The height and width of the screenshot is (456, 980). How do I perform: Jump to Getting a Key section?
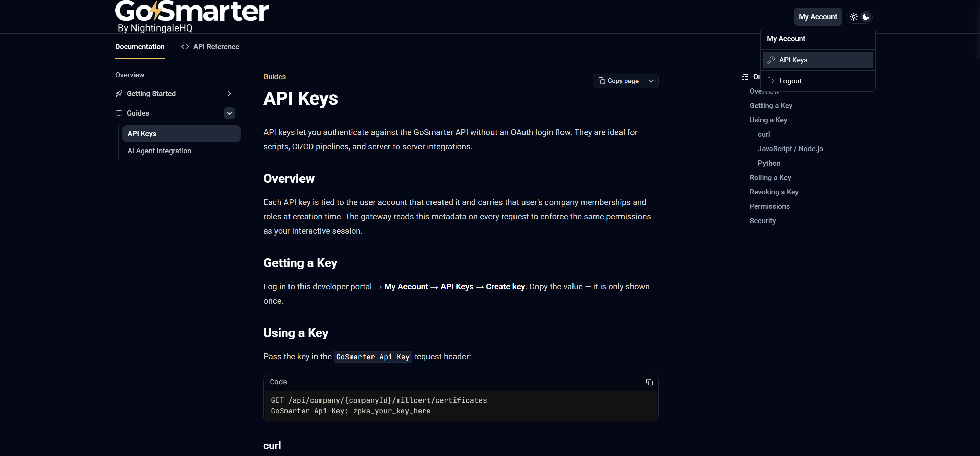point(771,106)
